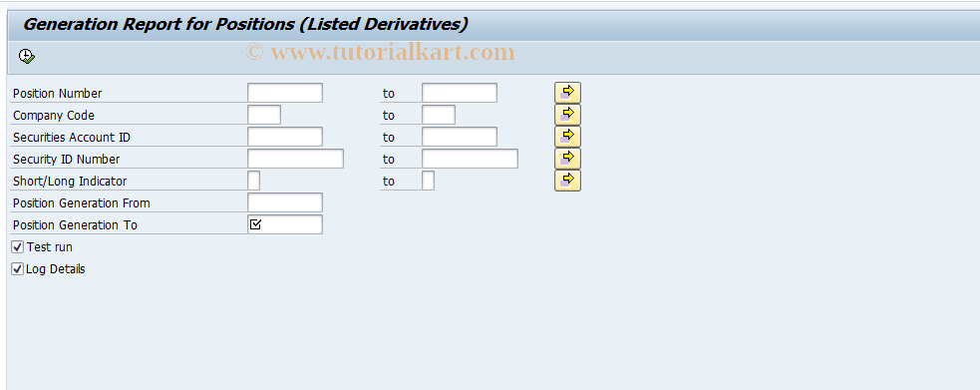Viewport: 980px width, 390px height.
Task: Click the Short/Long Indicator label
Action: tap(70, 182)
